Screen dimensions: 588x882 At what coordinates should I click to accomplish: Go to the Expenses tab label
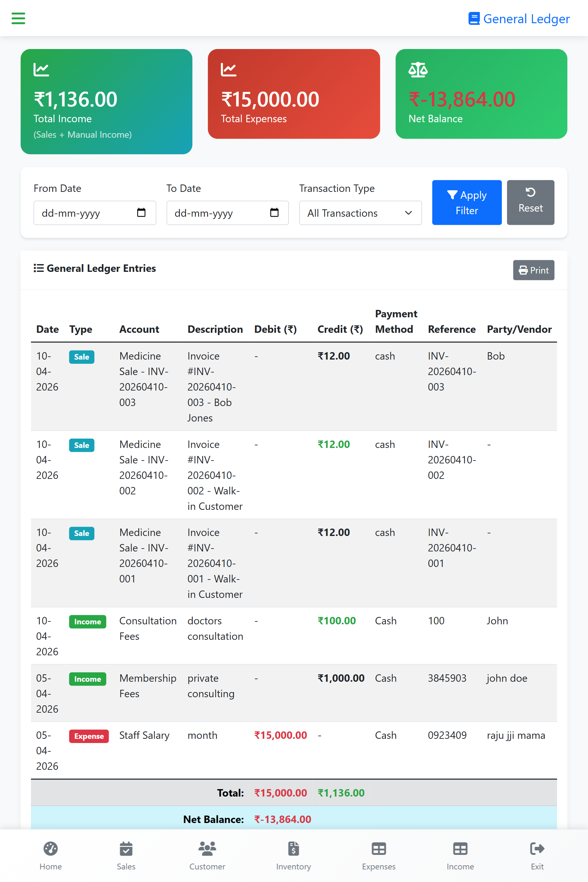tap(379, 867)
